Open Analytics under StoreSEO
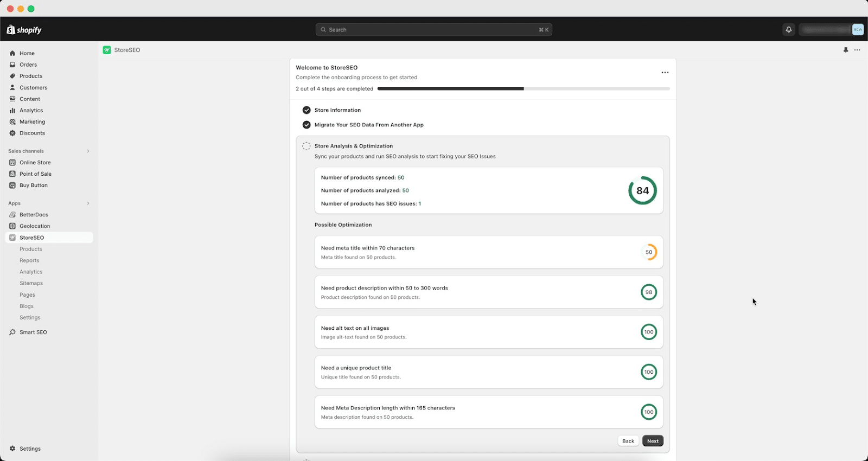 (31, 272)
